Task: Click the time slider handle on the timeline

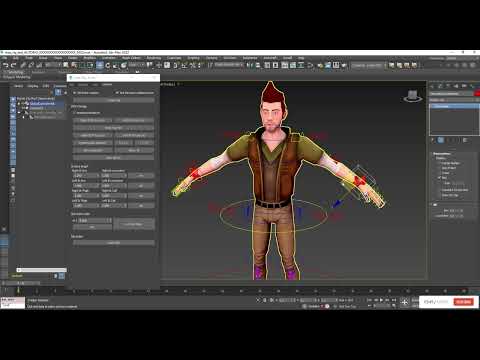Action: [x=21, y=283]
